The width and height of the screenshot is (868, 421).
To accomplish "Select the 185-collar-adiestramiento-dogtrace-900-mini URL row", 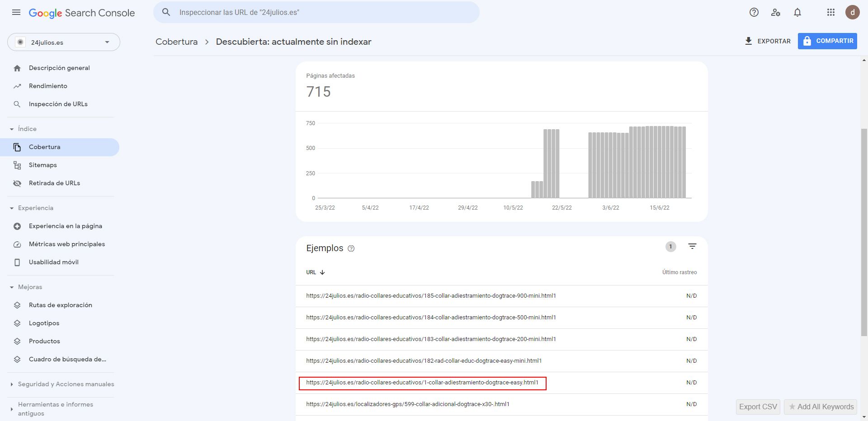I will click(501, 296).
